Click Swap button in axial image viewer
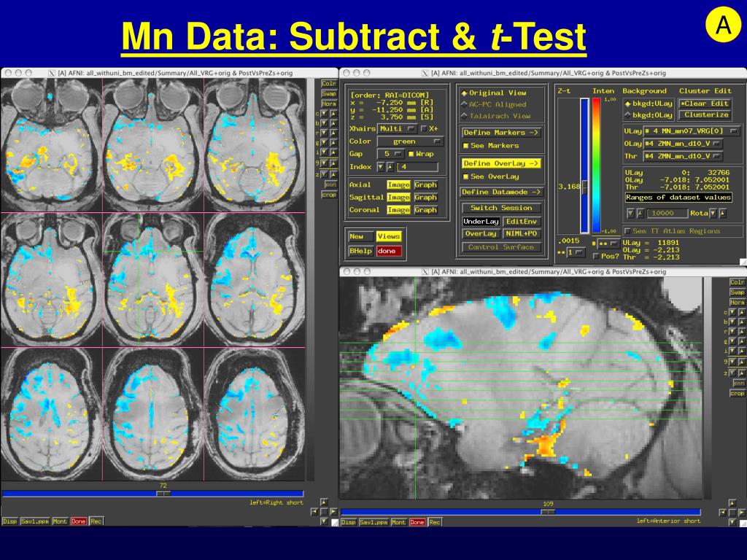 [x=329, y=94]
